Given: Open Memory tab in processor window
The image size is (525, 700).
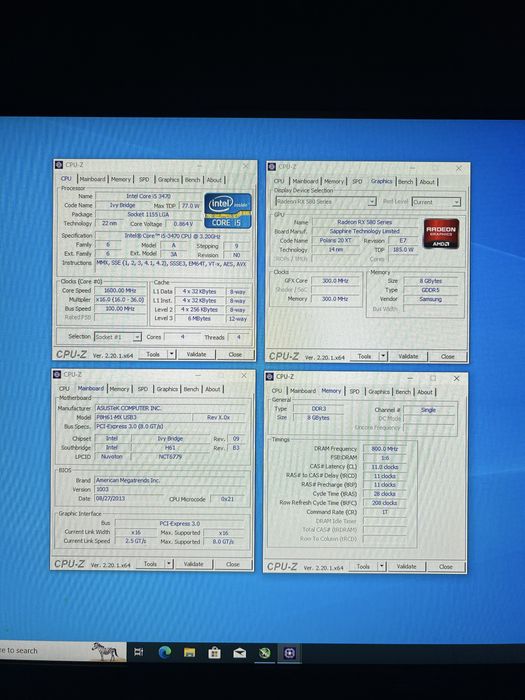Looking at the screenshot, I should (121, 179).
